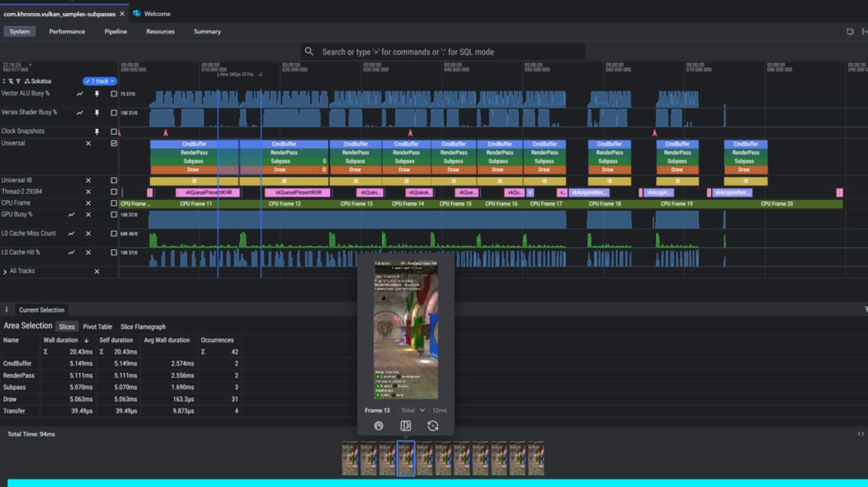The image size is (868, 487).
Task: Open the filter icon above the track list
Action: coord(18,81)
